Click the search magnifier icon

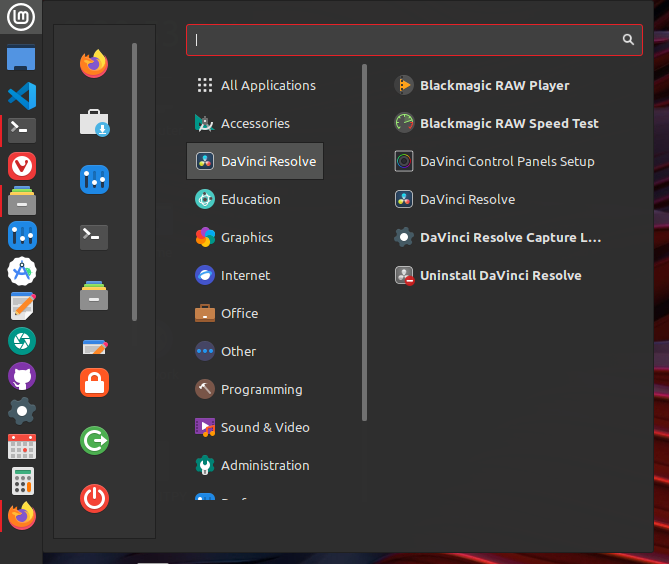[x=628, y=40]
